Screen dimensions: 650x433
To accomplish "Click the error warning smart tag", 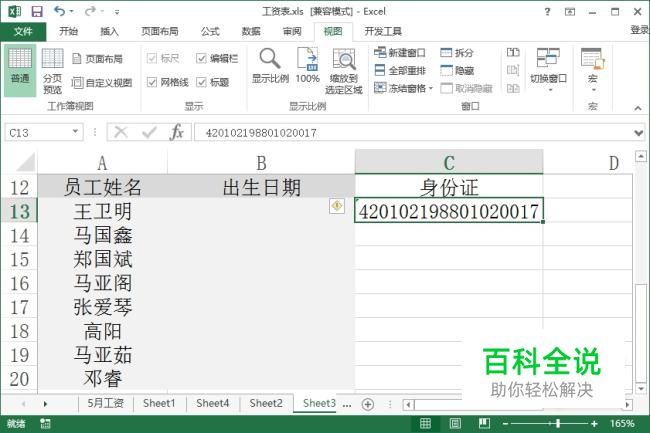I will (x=337, y=206).
